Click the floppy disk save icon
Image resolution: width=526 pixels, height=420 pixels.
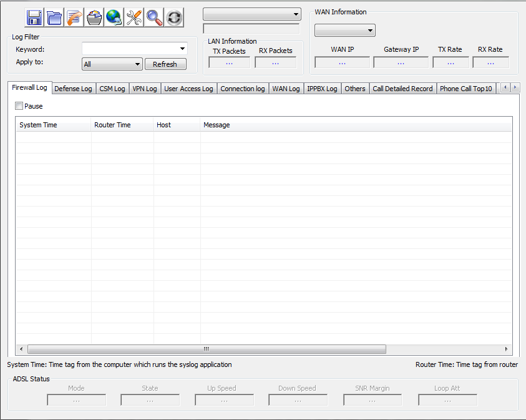34,17
